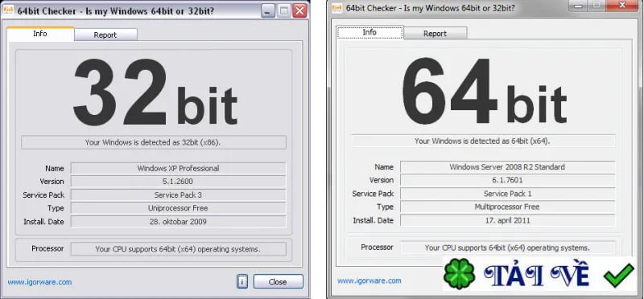Click 'Version' label in the 64bit window
Viewport: 644px width, 299px height.
pos(381,180)
